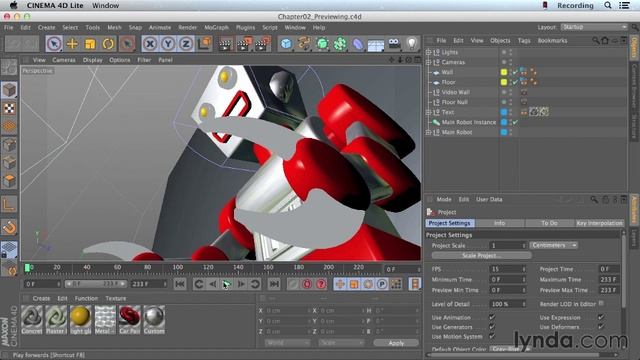Go to start of animation
The width and height of the screenshot is (640, 360).
[180, 284]
